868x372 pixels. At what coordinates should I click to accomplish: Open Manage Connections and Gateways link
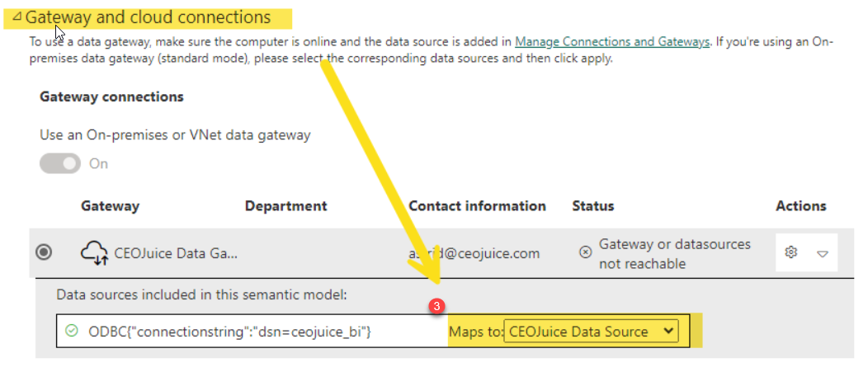611,42
